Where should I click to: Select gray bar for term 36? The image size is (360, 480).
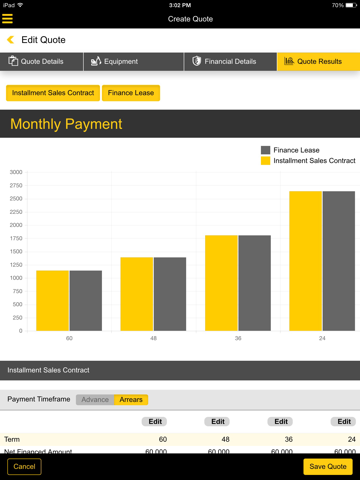click(255, 283)
